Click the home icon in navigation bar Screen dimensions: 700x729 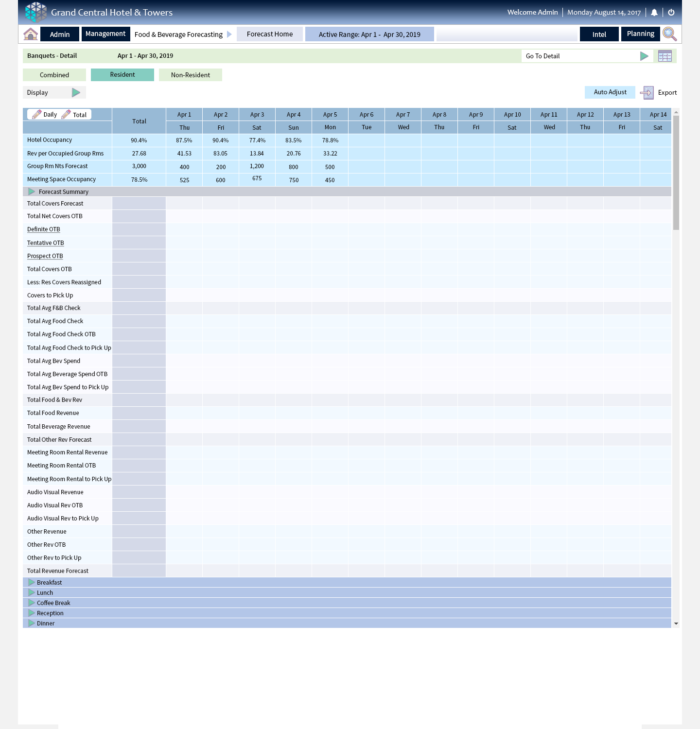[x=31, y=34]
